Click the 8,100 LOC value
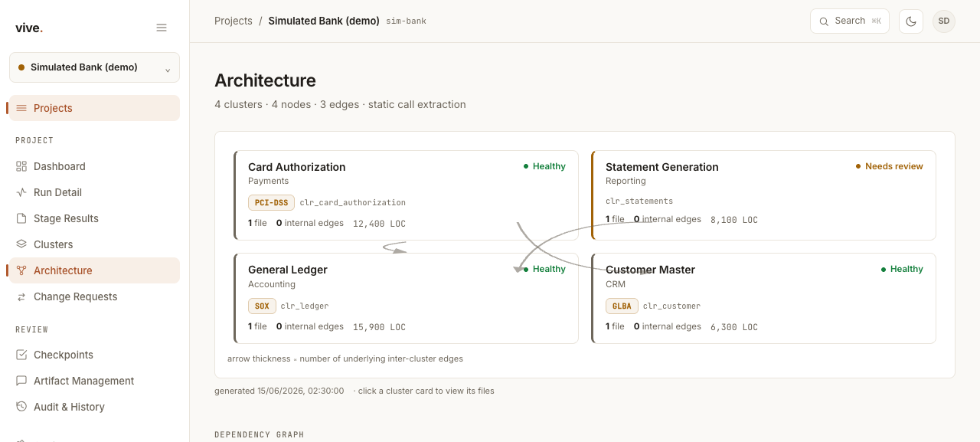The height and width of the screenshot is (442, 980). [x=734, y=220]
